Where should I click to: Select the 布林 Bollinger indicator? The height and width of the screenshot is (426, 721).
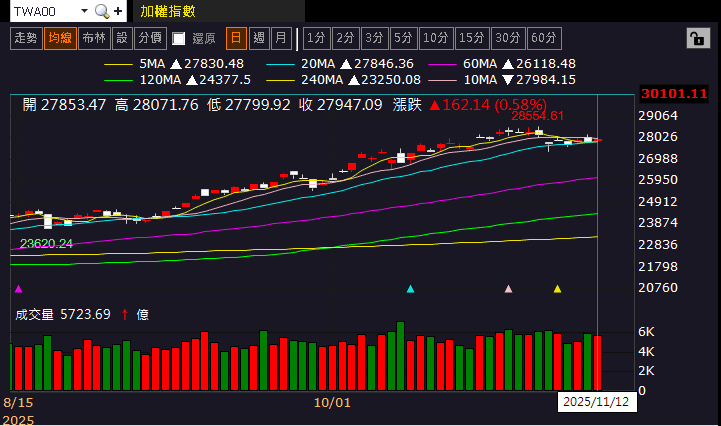(x=93, y=38)
